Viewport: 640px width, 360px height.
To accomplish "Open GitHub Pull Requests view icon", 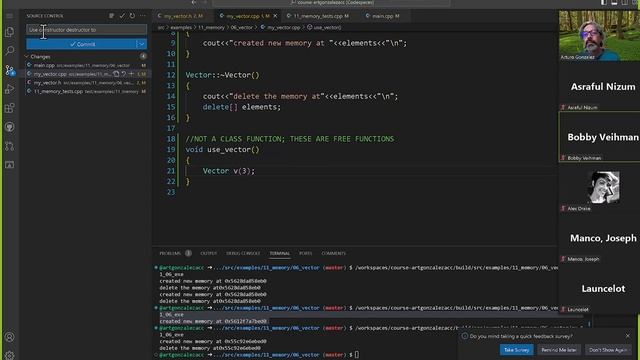I will pyautogui.click(x=9, y=146).
